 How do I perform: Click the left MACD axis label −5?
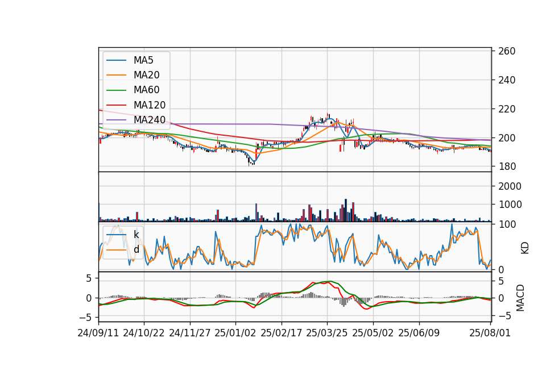pos(86,318)
